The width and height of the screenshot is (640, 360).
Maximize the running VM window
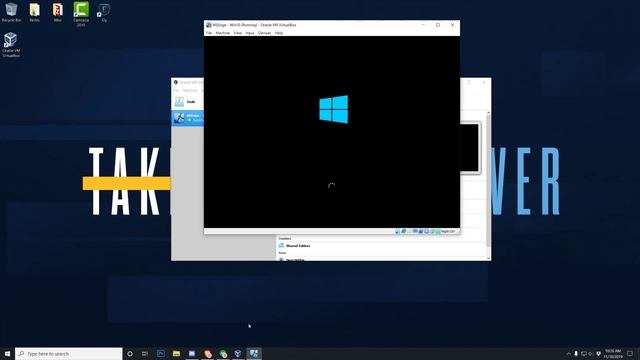pos(438,25)
